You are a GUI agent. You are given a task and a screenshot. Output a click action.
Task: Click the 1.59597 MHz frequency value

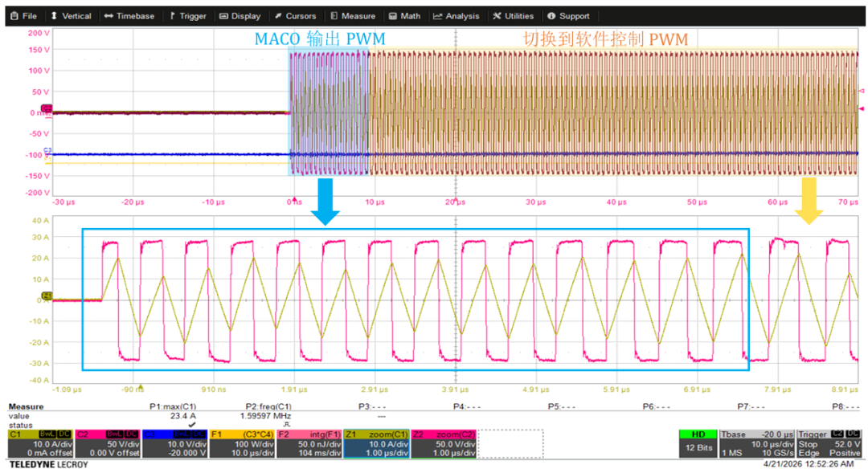266,416
